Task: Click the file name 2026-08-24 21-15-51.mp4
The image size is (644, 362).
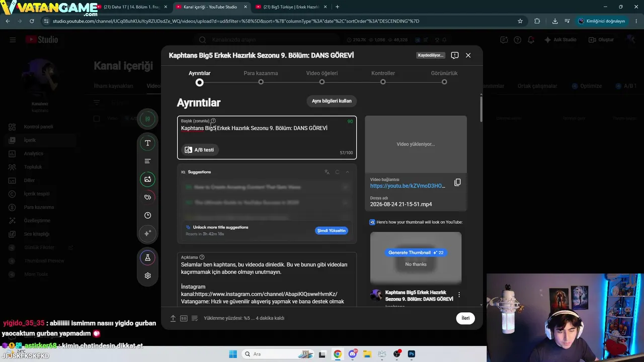Action: pyautogui.click(x=401, y=204)
